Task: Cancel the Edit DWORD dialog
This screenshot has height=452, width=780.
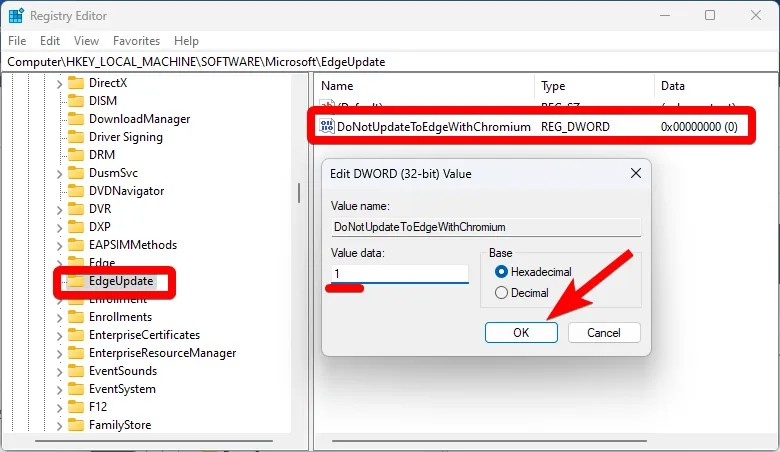Action: point(604,333)
